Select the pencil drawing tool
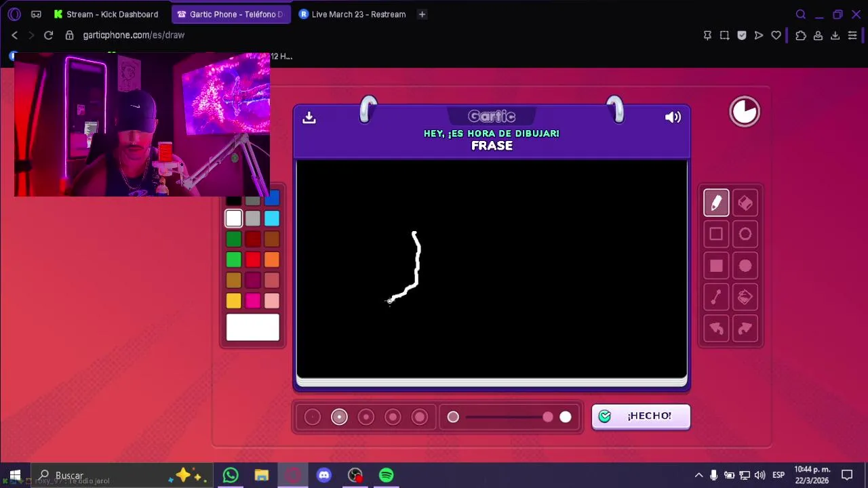This screenshot has height=488, width=868. click(716, 203)
